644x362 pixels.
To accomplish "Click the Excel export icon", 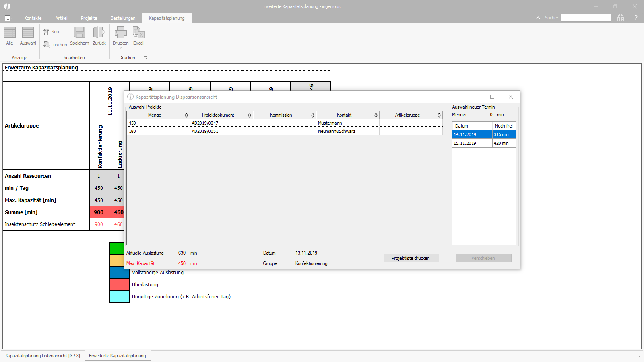I will 138,32.
